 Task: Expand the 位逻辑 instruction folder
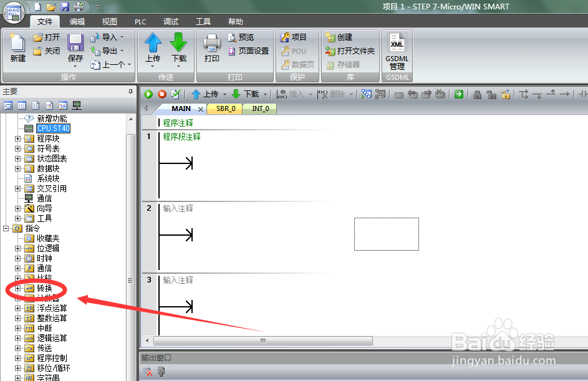[x=17, y=248]
